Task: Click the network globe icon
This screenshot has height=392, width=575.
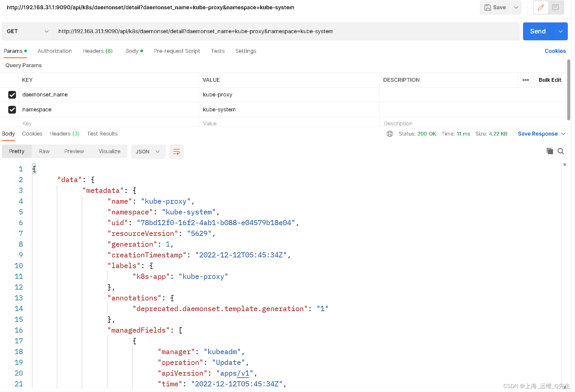Action: point(390,134)
